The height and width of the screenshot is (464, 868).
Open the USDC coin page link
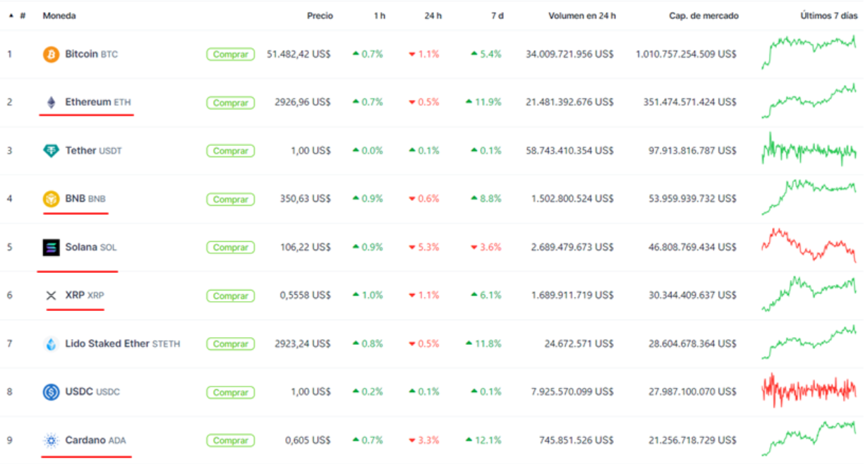coord(92,392)
